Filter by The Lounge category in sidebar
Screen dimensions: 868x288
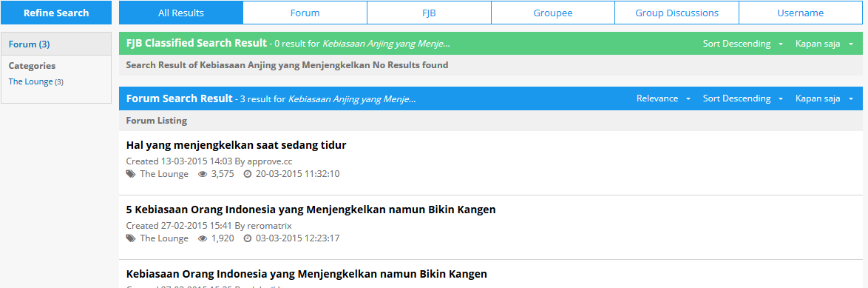tap(30, 81)
